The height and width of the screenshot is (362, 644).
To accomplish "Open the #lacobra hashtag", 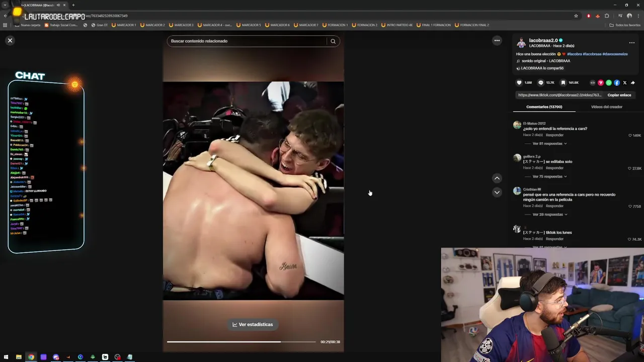I will [574, 54].
